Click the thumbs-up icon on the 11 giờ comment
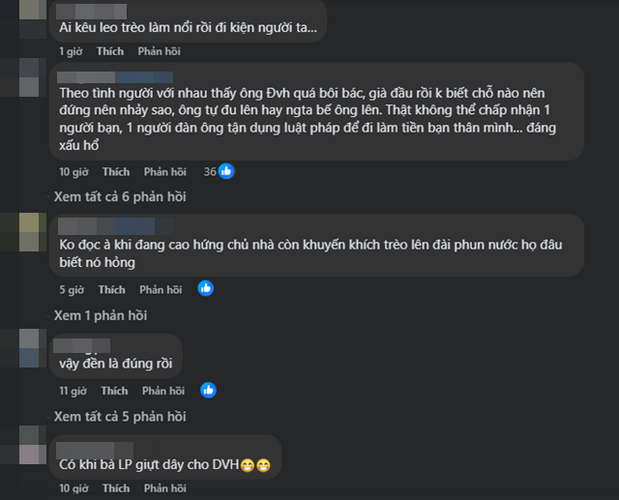The width and height of the screenshot is (619, 500). [x=208, y=390]
